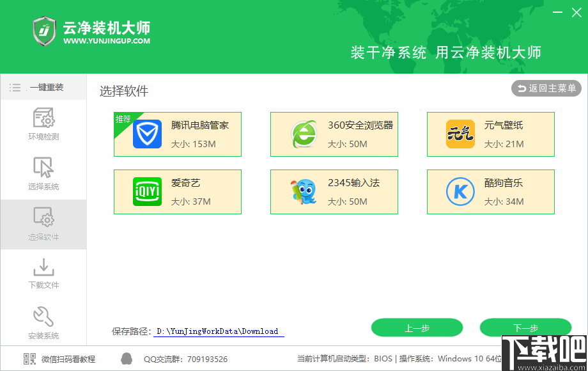Select the 2345输入法 input method icon
The width and height of the screenshot is (588, 371).
point(304,191)
